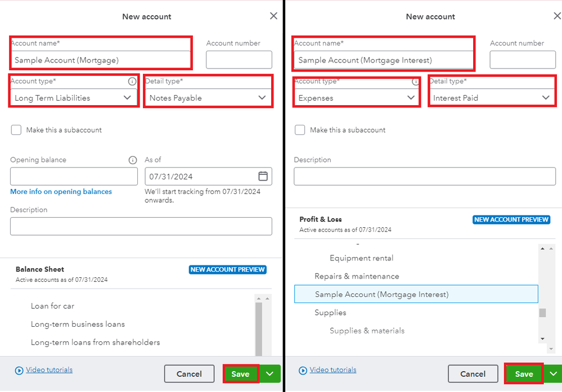The height and width of the screenshot is (392, 562).
Task: Select Repairs & maintenance in Profit & Loss preview
Action: pos(357,276)
